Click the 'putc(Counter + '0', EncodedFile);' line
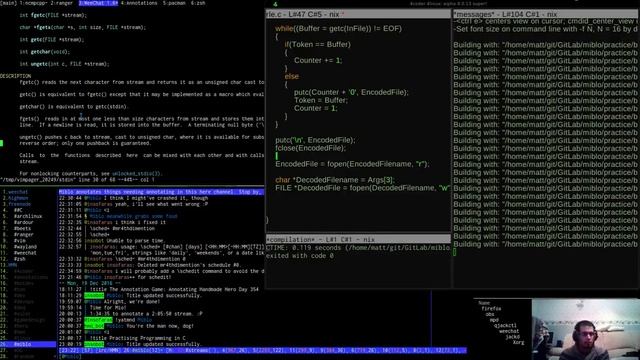The image size is (640, 360). (351, 92)
